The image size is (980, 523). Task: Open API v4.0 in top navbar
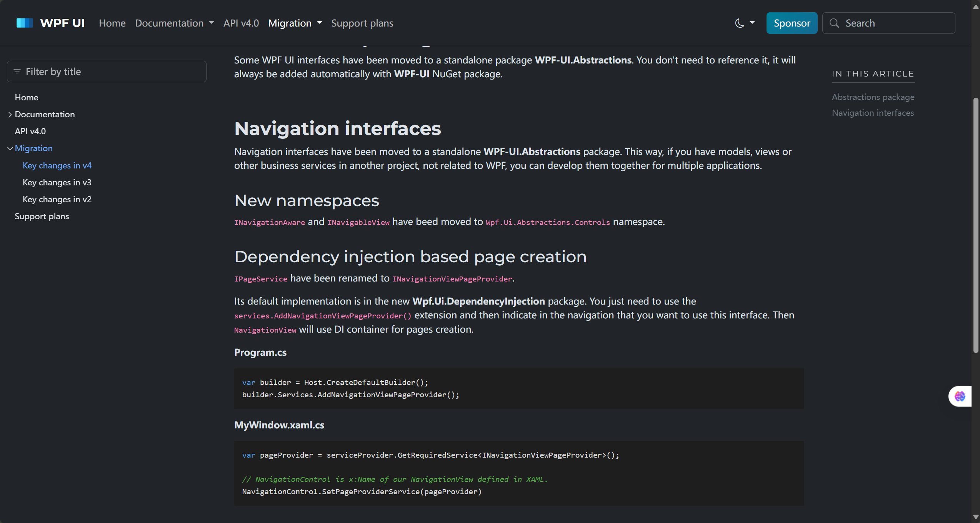click(x=241, y=23)
